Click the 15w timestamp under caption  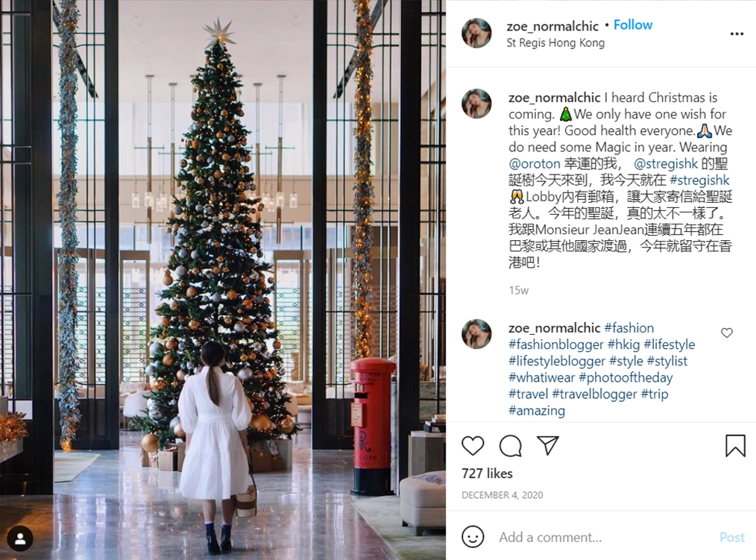(x=518, y=290)
